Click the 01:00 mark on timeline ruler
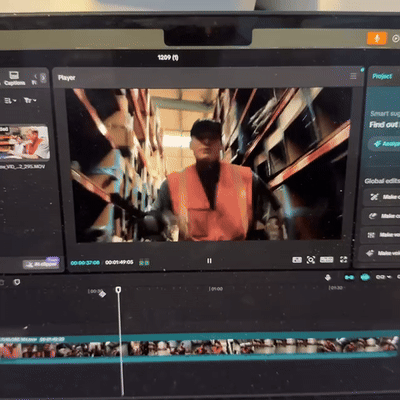The image size is (400, 400). (x=216, y=289)
